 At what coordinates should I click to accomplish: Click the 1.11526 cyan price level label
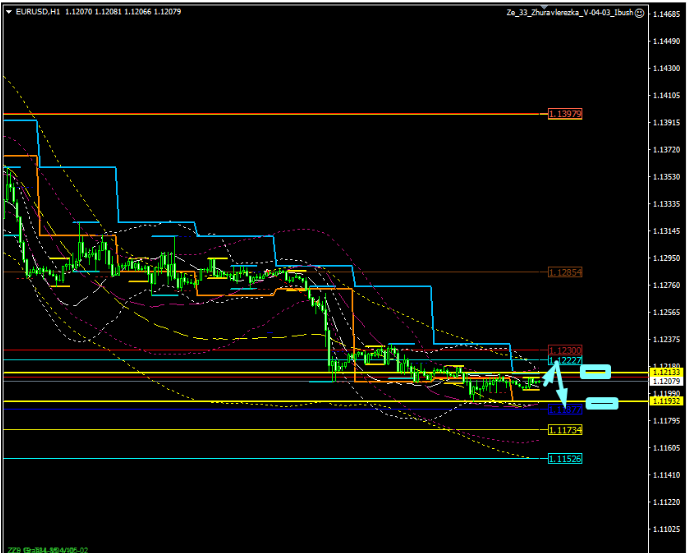click(565, 459)
